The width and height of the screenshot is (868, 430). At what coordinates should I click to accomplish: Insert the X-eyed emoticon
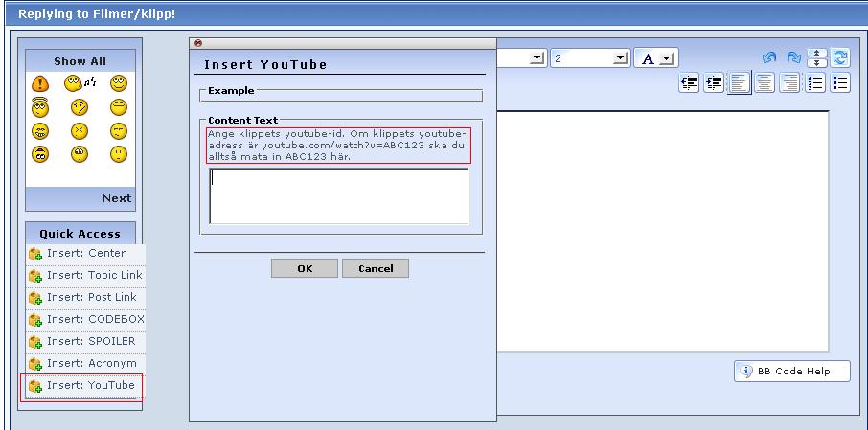pos(80,131)
